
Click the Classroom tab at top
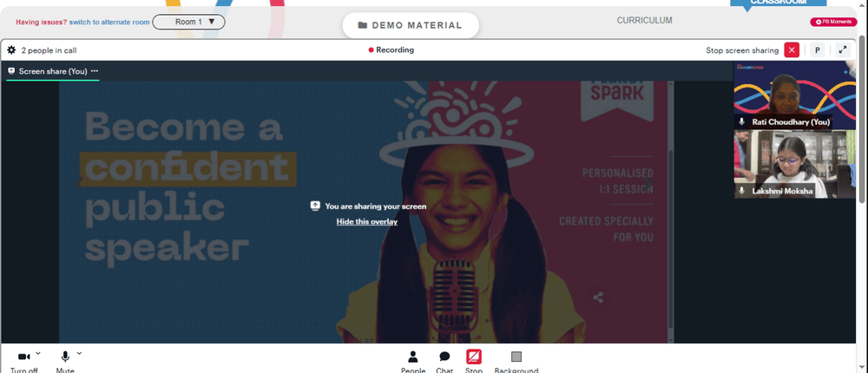pos(778,3)
